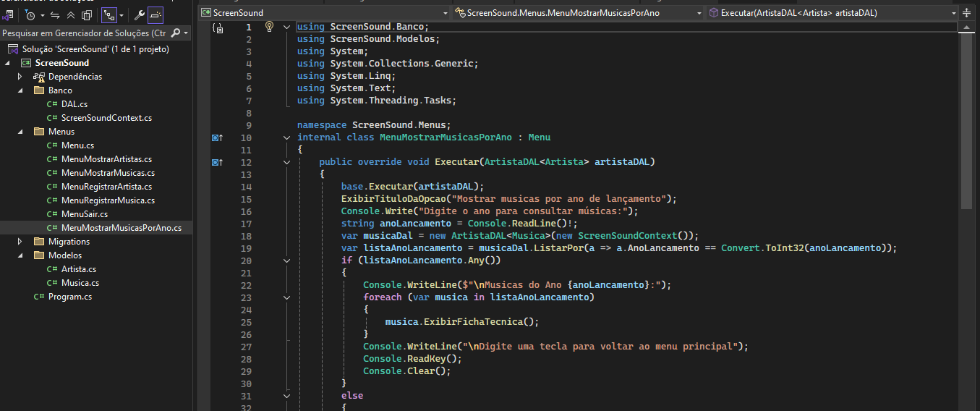Click the Dependências warning icon

coord(39,77)
